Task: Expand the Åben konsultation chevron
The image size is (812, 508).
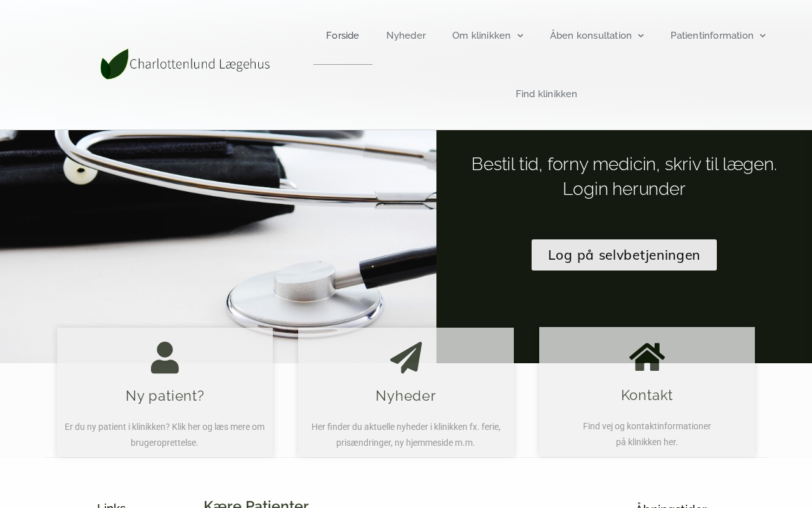Action: click(641, 36)
